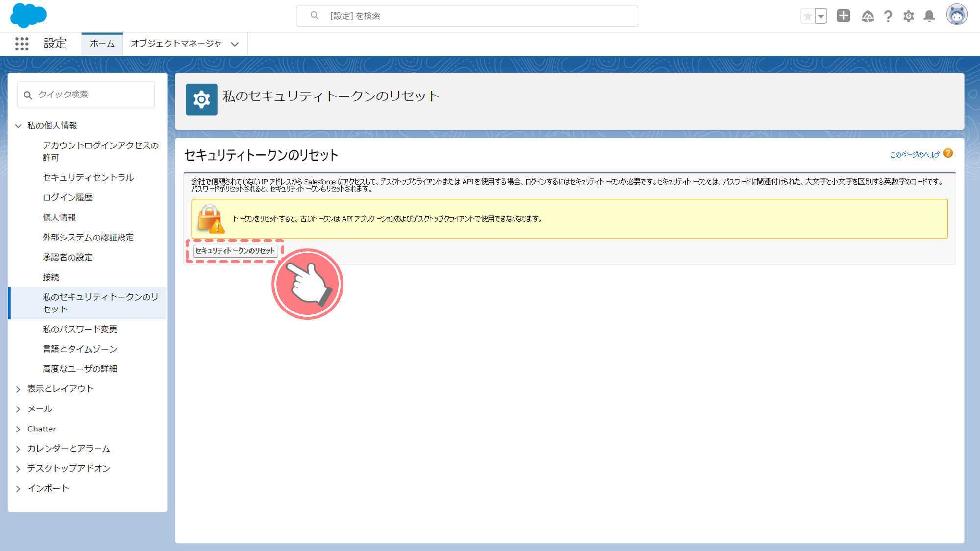
Task: Click the padlock warning icon
Action: click(x=211, y=218)
